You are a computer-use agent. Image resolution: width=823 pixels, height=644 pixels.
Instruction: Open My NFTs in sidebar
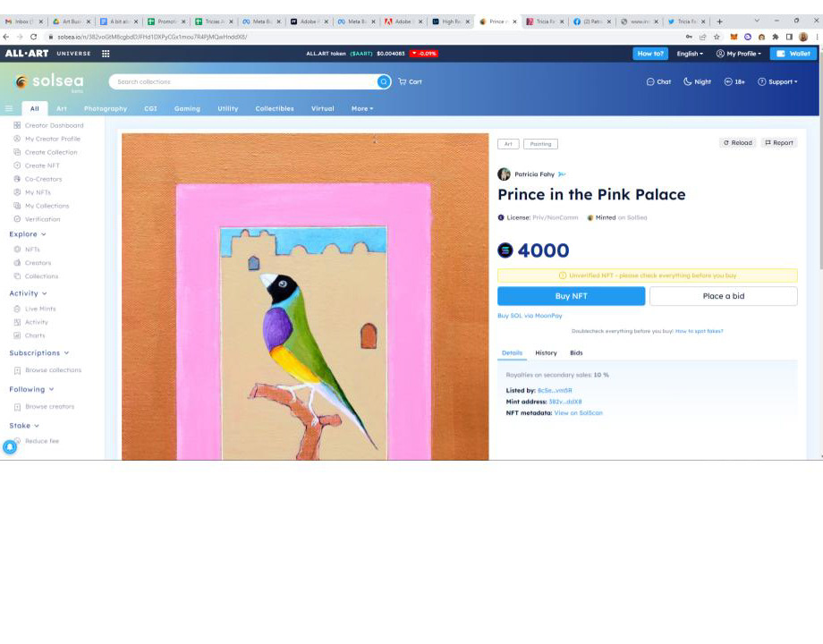click(32, 192)
